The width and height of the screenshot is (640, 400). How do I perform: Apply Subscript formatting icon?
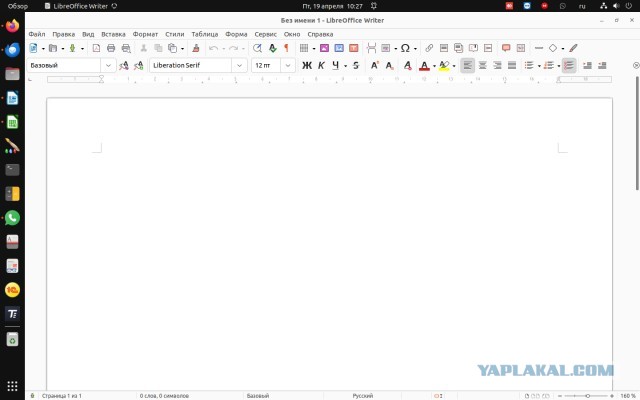point(389,65)
